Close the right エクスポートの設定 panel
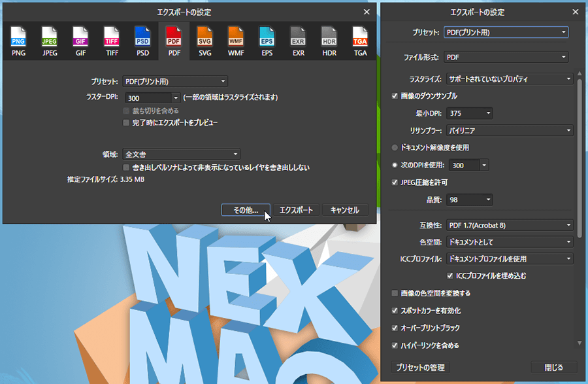 [x=576, y=12]
